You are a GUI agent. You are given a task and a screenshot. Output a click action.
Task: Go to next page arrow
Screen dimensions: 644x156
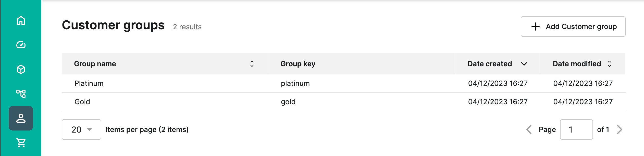coord(620,129)
